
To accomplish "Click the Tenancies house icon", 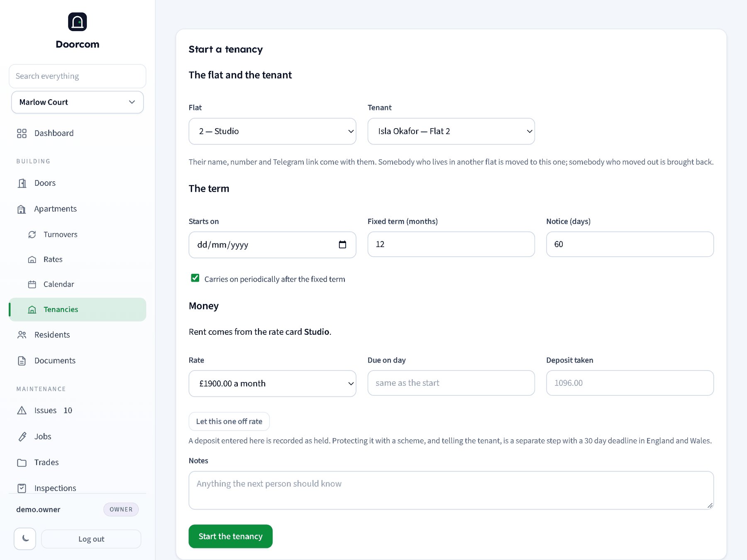I will (32, 309).
